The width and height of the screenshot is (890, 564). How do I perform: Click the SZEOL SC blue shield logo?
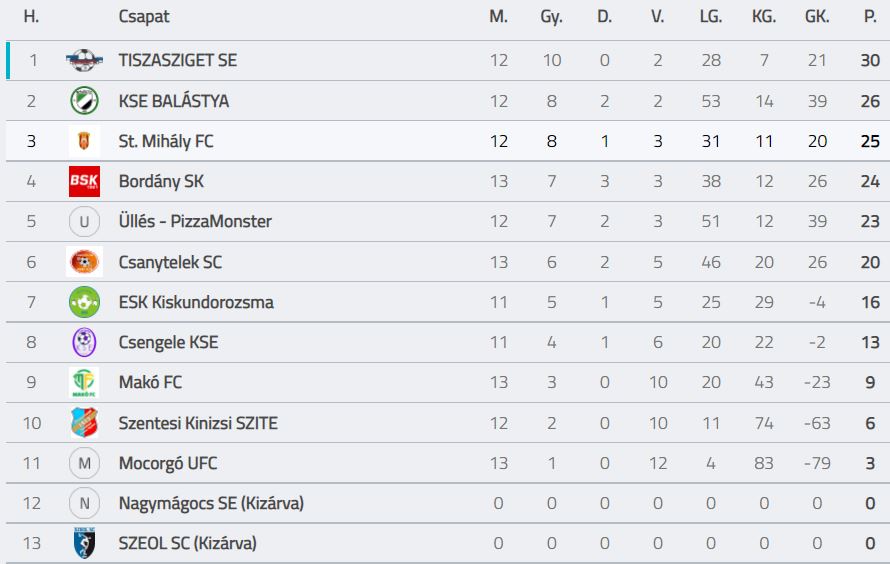click(x=84, y=543)
